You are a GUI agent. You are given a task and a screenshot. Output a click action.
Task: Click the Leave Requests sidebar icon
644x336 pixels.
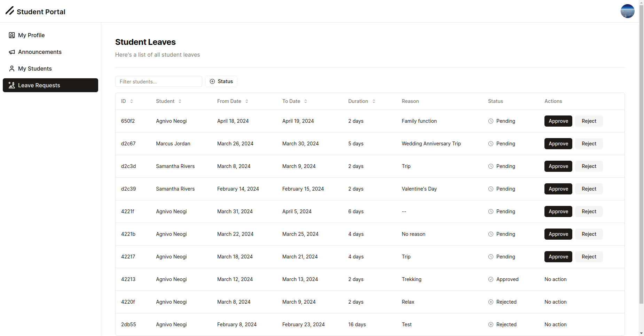pyautogui.click(x=12, y=85)
